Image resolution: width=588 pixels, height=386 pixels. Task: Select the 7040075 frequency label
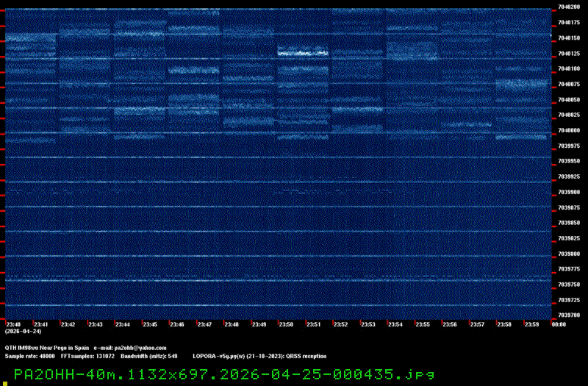pos(569,85)
